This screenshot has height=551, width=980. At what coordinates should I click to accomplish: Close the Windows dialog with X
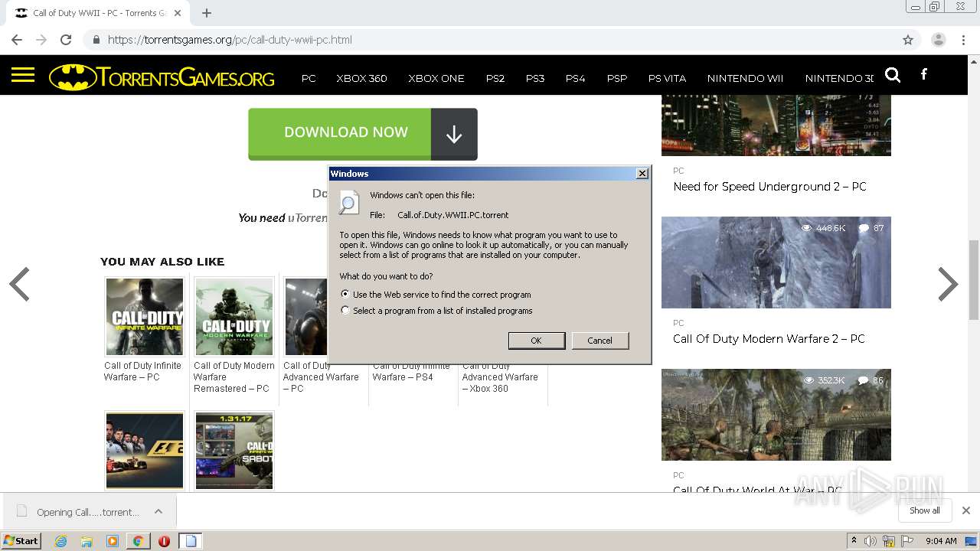coord(642,174)
